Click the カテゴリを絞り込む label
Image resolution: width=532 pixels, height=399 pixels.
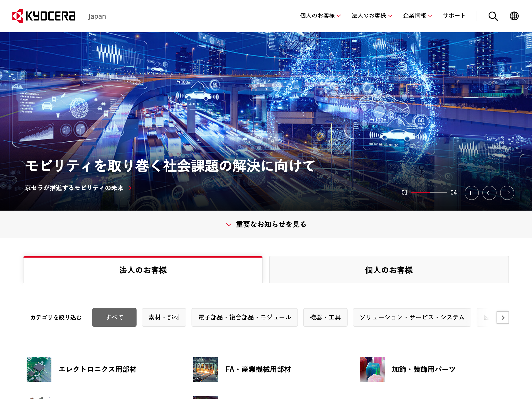pyautogui.click(x=56, y=317)
